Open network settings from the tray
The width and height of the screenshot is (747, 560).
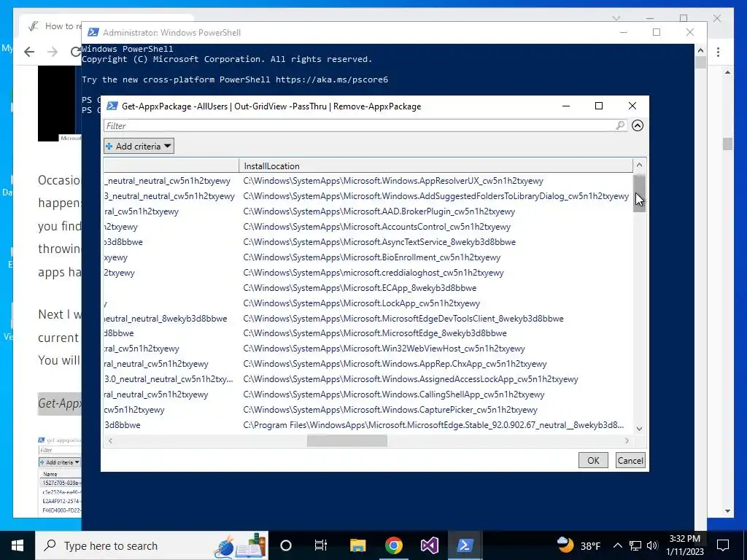click(635, 545)
